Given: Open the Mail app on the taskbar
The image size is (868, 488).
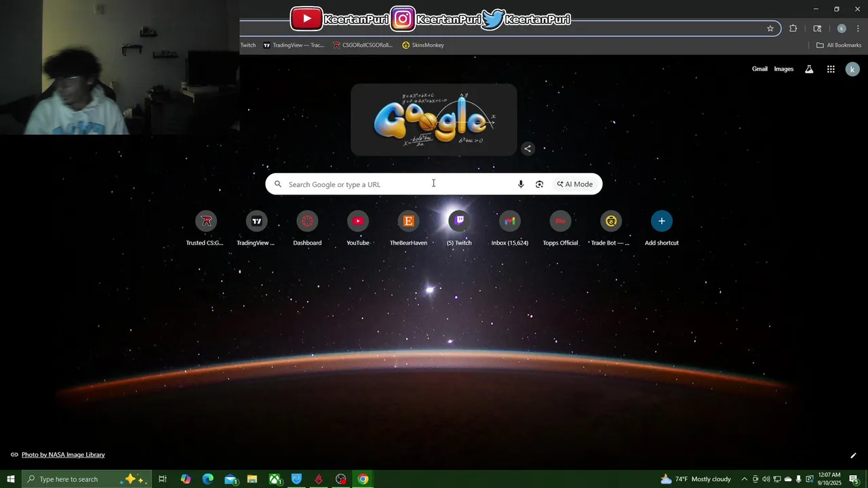Looking at the screenshot, I should (231, 479).
